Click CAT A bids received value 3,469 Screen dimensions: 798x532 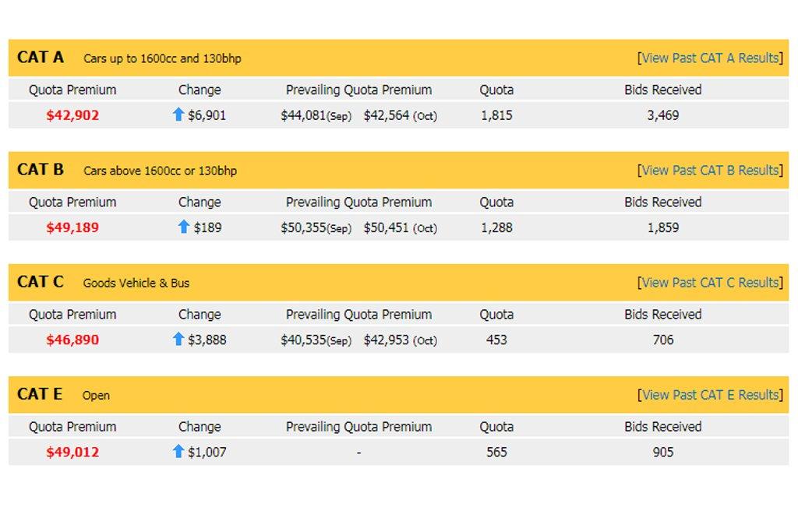pyautogui.click(x=662, y=115)
